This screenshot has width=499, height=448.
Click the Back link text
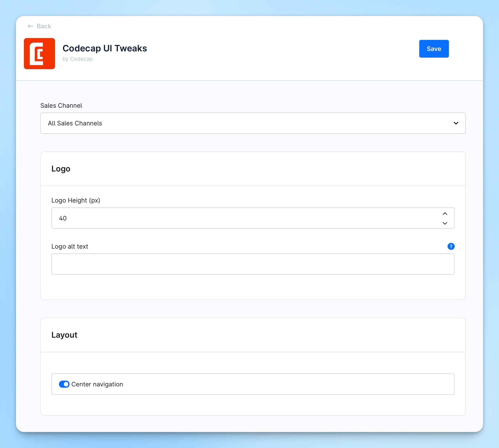(x=44, y=26)
